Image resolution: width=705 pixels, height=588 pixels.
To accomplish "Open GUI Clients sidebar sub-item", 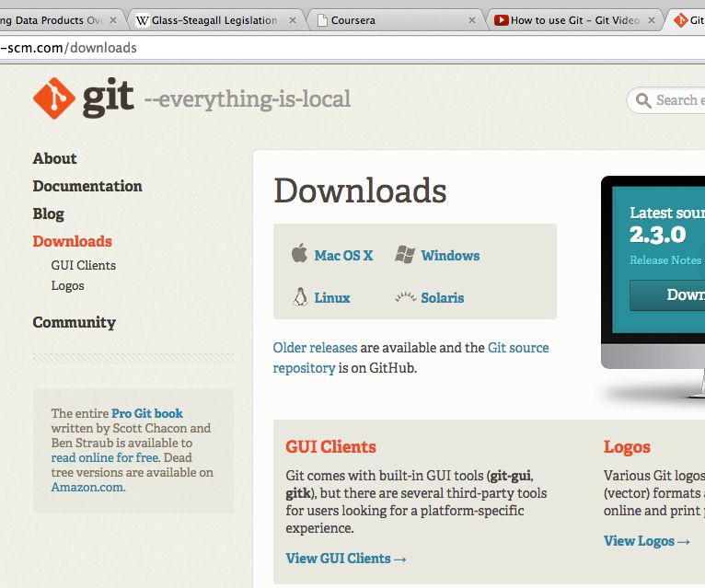I will [84, 265].
